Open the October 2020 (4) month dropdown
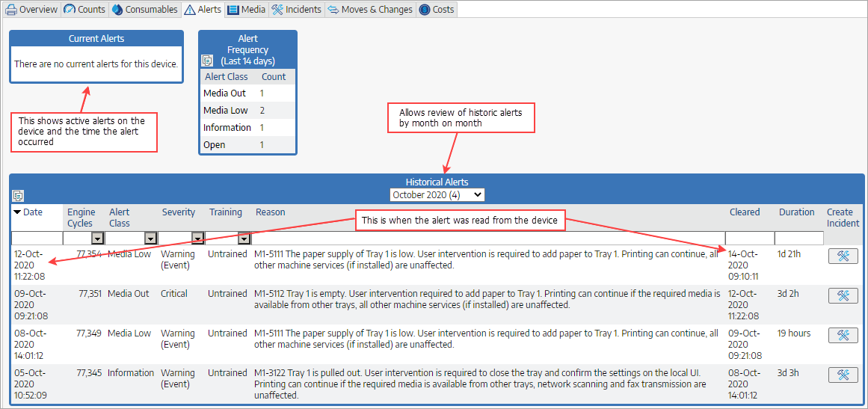868x409 pixels. point(437,195)
